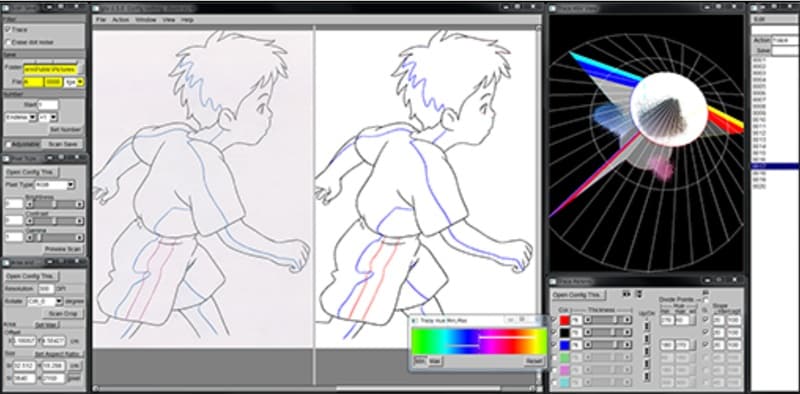This screenshot has width=800, height=394.
Task: Click Open Config This in Trace Params window
Action: [x=578, y=295]
